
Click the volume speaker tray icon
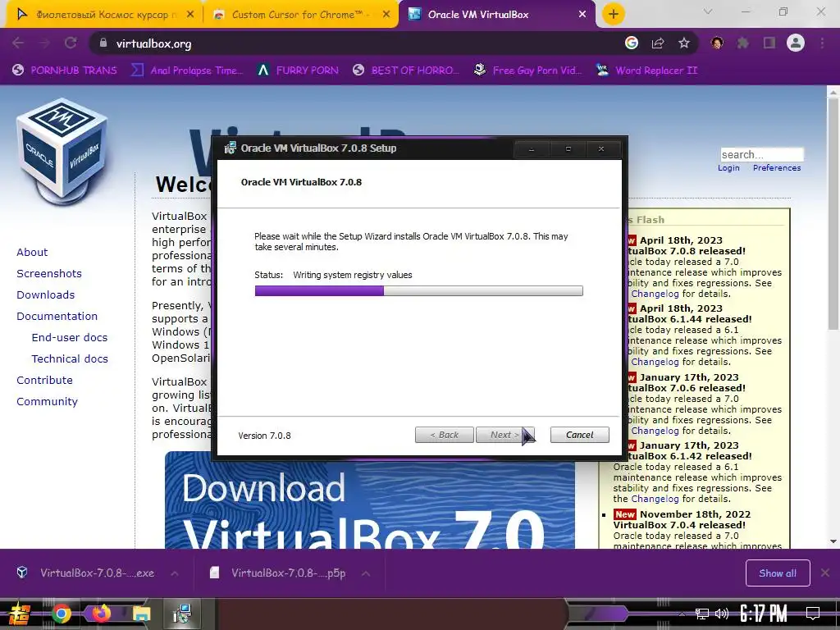[722, 614]
